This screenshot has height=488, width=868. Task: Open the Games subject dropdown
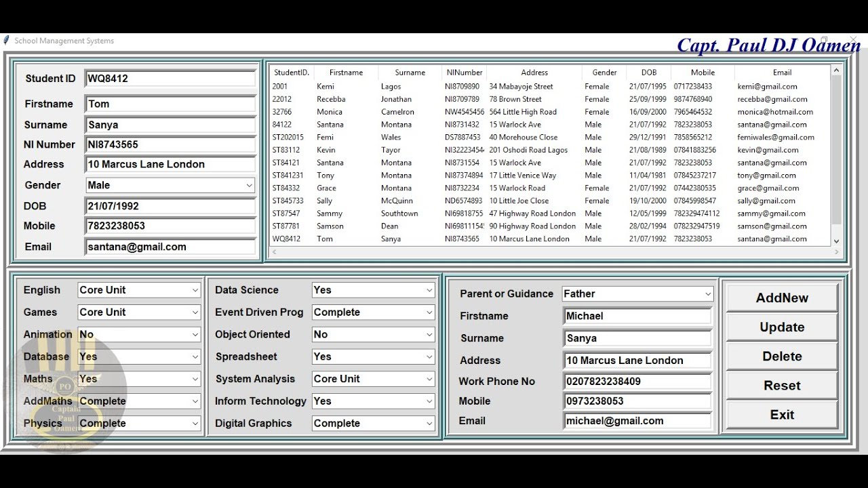(139, 312)
